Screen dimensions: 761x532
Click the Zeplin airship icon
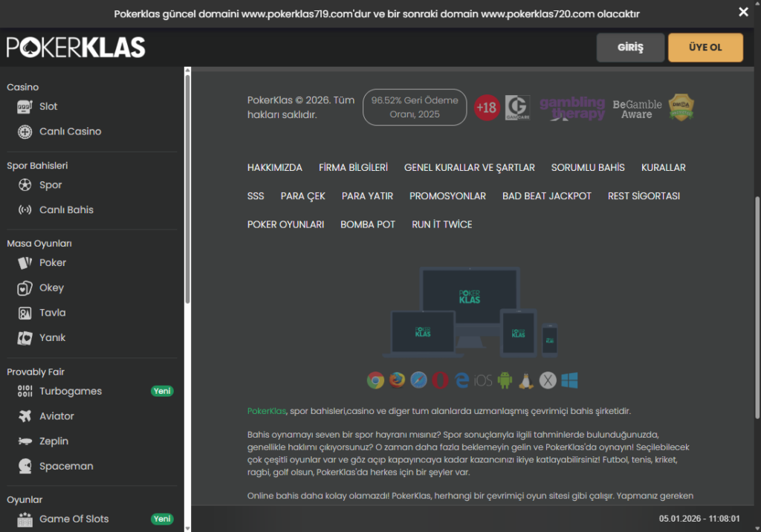[25, 441]
